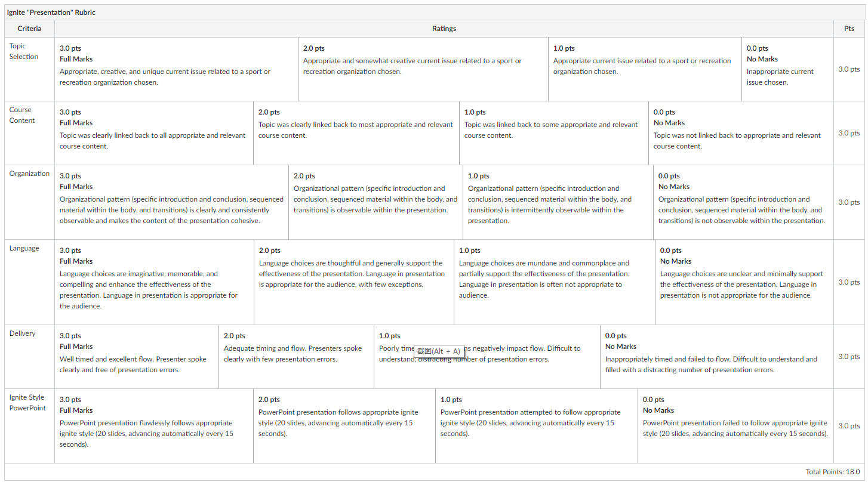Screen dimensions: 868x482
Task: Select the Organization 2.0 pts rating cell
Action: click(376, 202)
